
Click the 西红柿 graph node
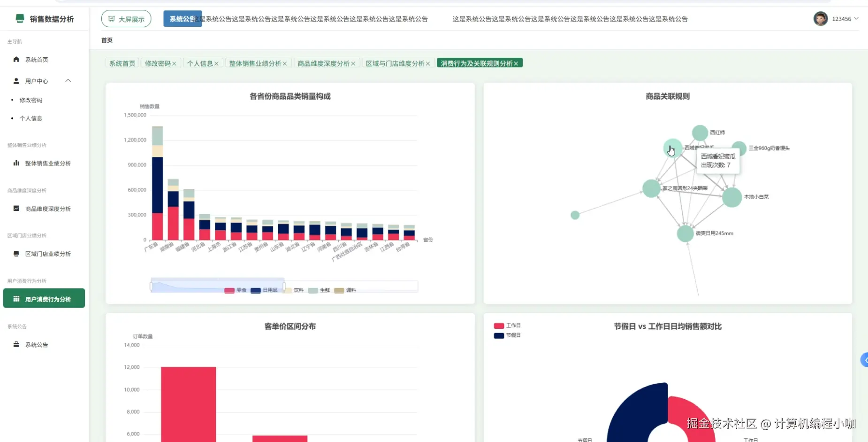coord(700,133)
